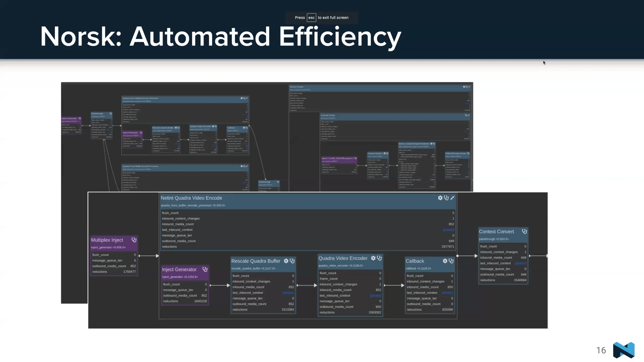
Task: Open Rescale Quadra Buffer gear settings in enlarged view
Action: coord(286,261)
